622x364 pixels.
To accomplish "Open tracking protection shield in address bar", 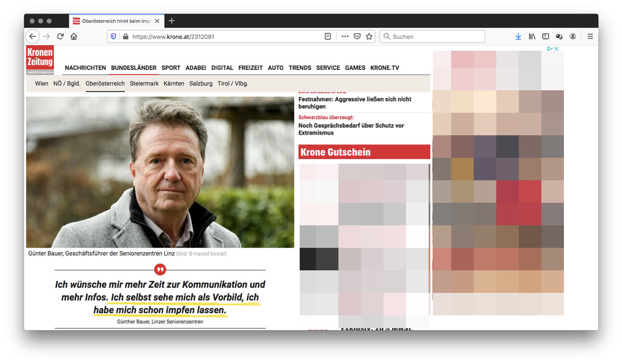I will (114, 37).
